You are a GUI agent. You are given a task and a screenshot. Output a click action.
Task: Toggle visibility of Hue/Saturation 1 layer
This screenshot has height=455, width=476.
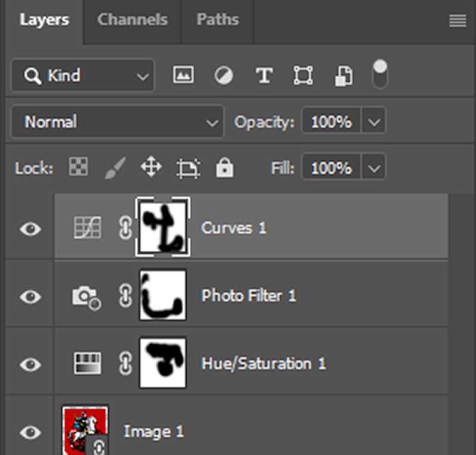(x=29, y=364)
